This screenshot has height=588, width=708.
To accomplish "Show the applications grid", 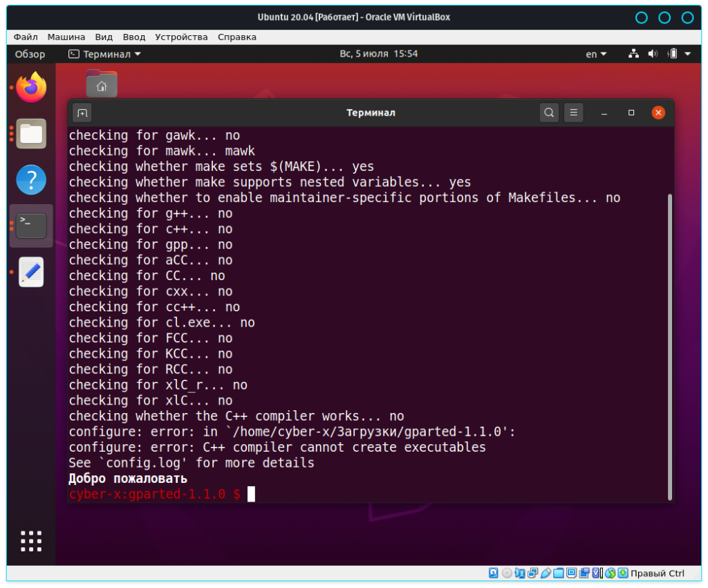I will (31, 541).
